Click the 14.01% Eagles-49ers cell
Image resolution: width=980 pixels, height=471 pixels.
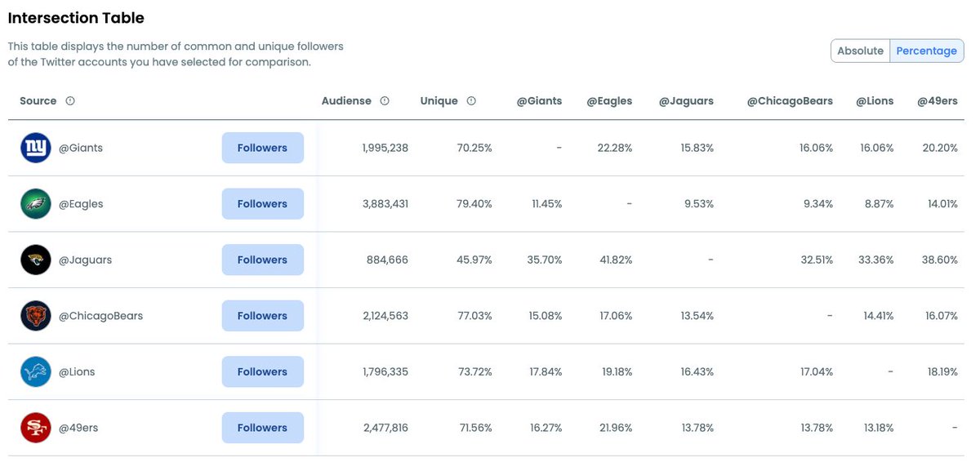pyautogui.click(x=941, y=204)
